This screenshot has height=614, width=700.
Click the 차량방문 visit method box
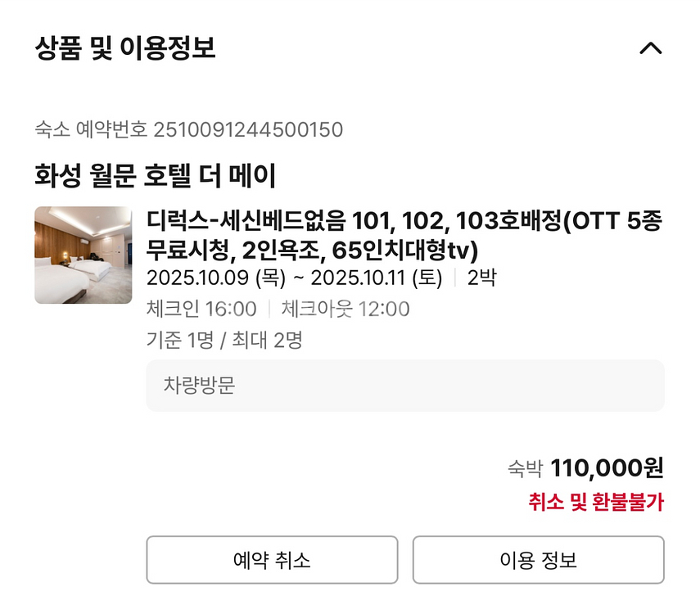tap(404, 386)
